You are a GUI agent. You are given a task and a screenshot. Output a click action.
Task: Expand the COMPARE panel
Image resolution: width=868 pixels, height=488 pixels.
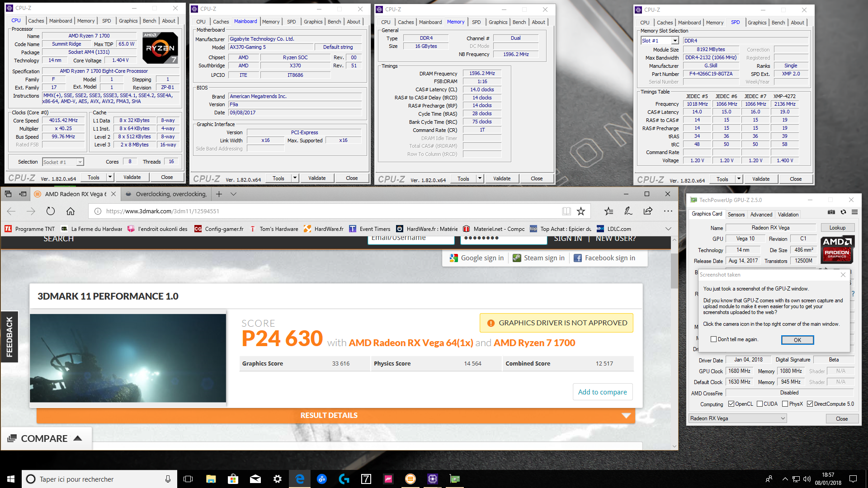click(46, 438)
